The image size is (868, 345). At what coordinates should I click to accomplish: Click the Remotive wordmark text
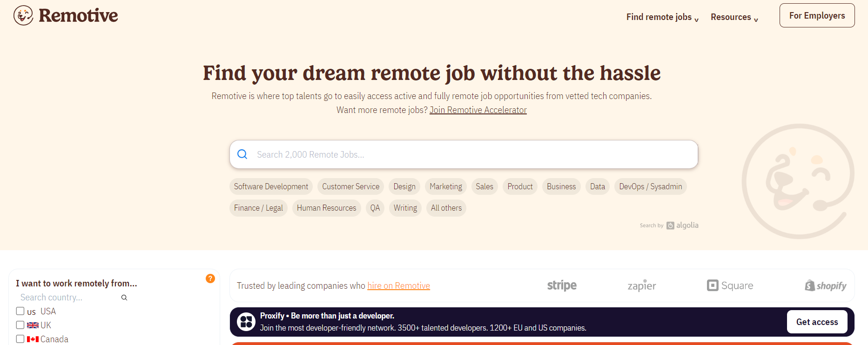[78, 15]
